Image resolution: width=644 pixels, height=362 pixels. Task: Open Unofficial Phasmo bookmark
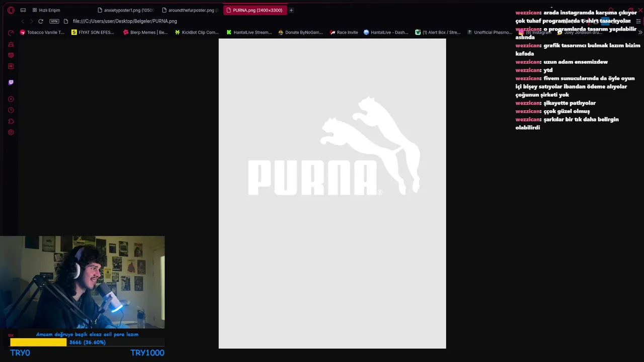(490, 32)
